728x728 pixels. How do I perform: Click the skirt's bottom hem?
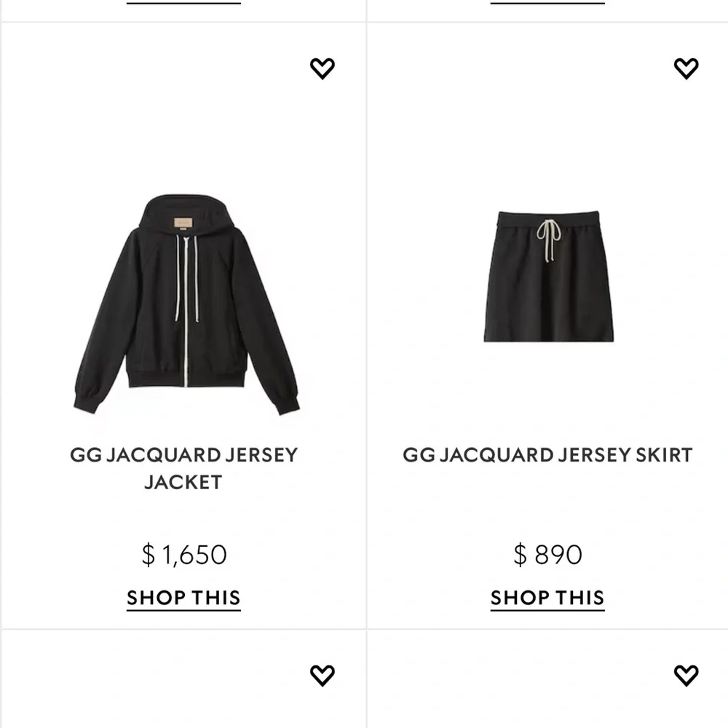[x=548, y=336]
